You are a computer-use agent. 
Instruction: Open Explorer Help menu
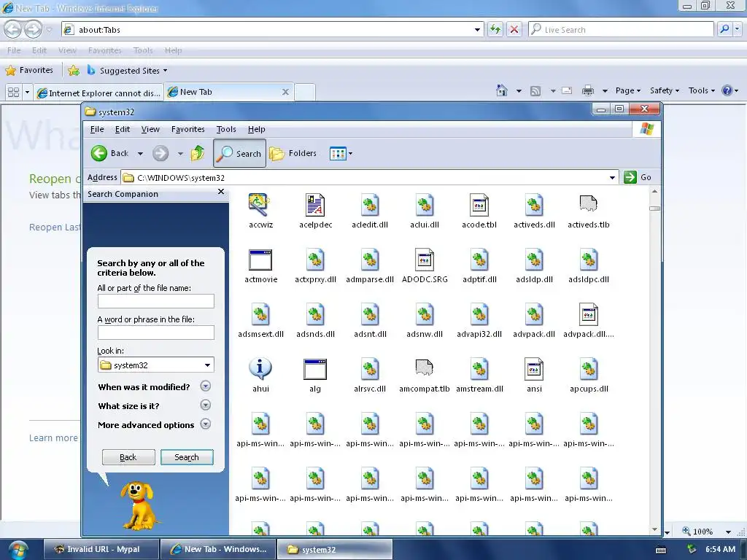click(x=256, y=129)
